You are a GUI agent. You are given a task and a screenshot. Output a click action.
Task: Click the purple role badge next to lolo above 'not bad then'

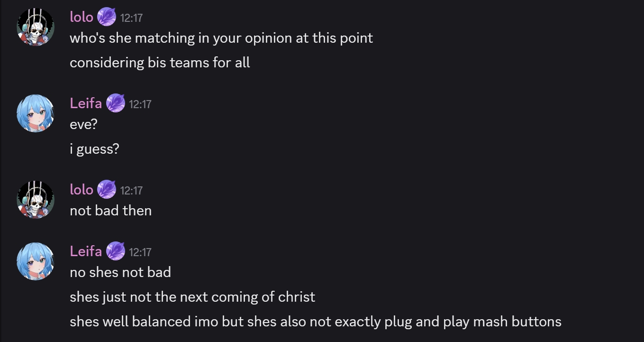pos(107,189)
